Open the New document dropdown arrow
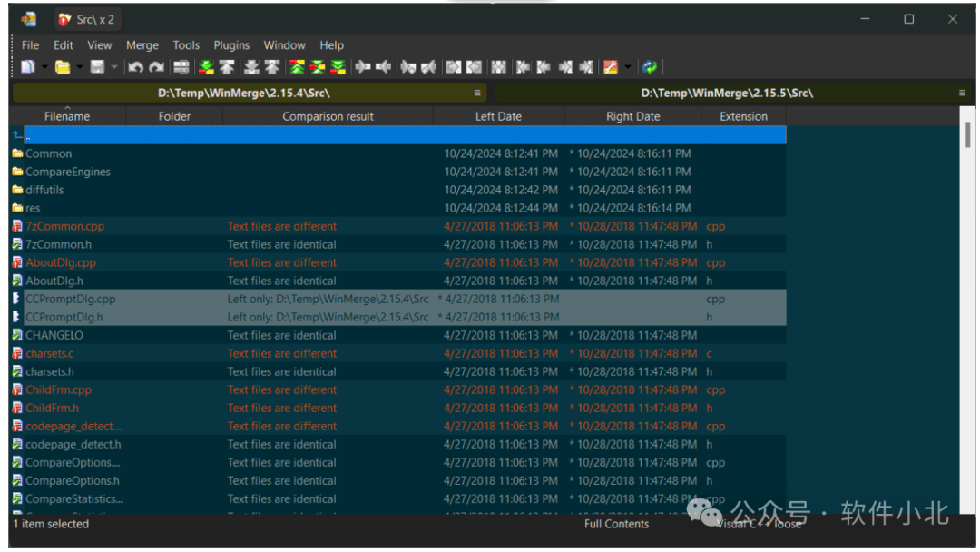Viewport: 980px width, 552px height. click(44, 67)
